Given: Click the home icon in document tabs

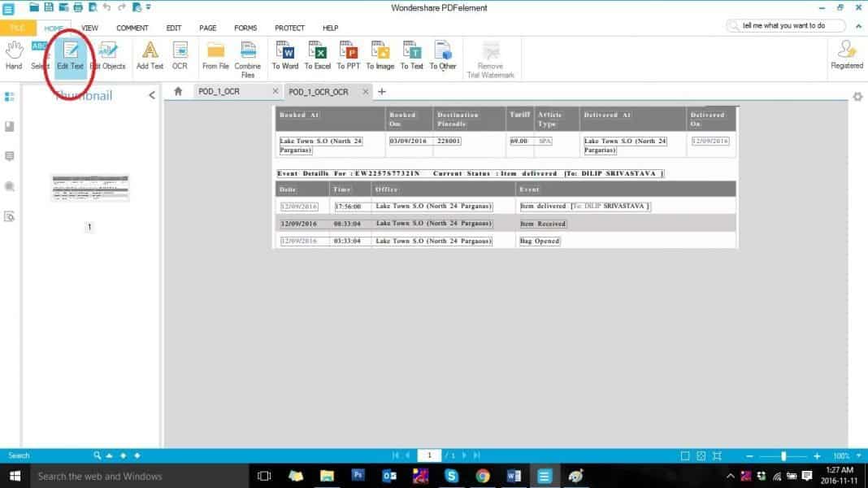Looking at the screenshot, I should click(x=178, y=91).
